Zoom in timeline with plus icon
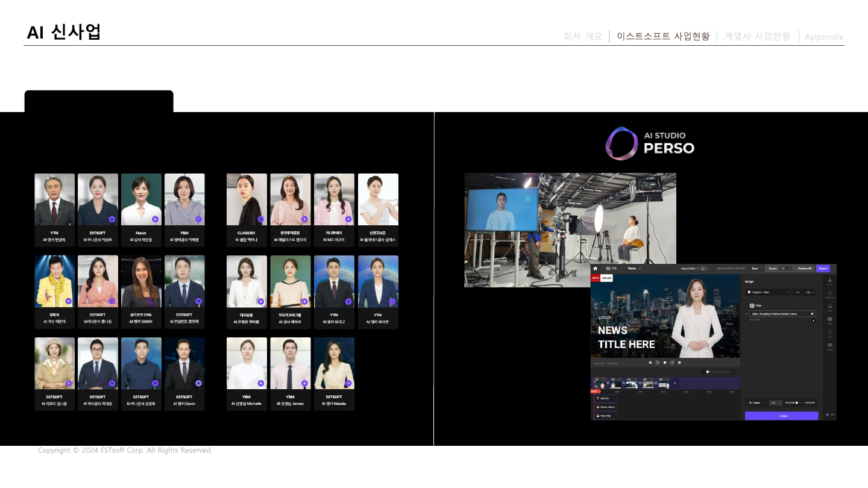The image size is (868, 488). point(733,372)
